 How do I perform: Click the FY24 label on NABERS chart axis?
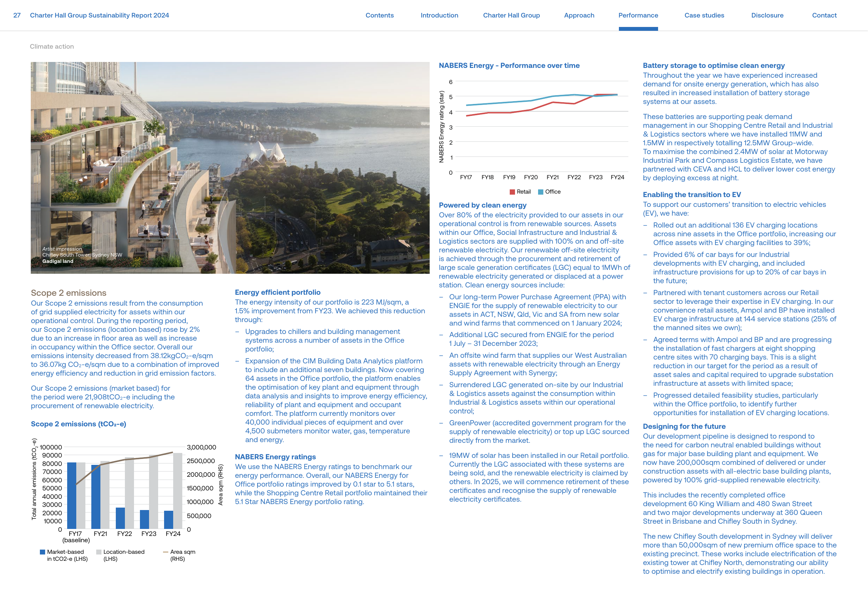(618, 177)
